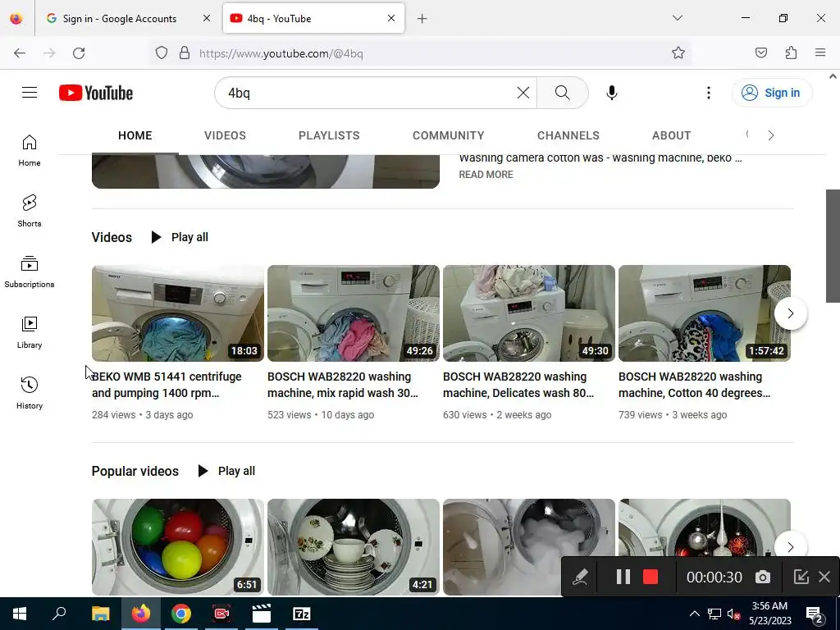Open the 18:03 BEKO video thumbnail
This screenshot has height=630, width=840.
[x=178, y=313]
